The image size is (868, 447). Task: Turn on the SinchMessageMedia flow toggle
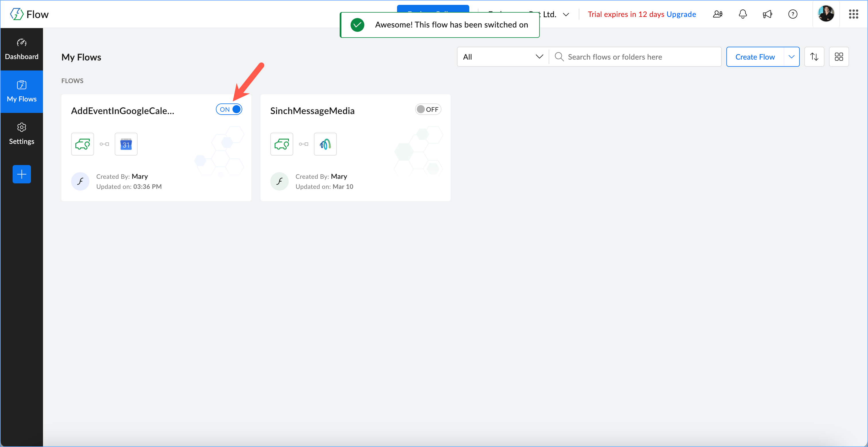428,109
